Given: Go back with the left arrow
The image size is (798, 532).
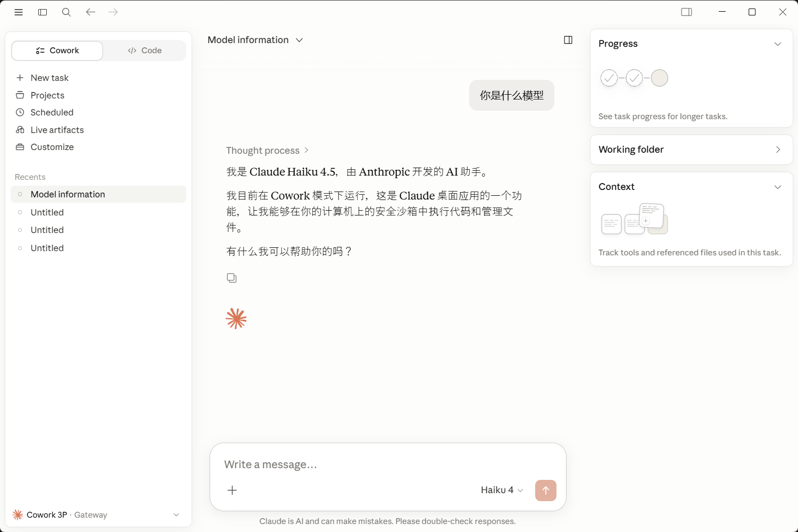Looking at the screenshot, I should click(90, 12).
